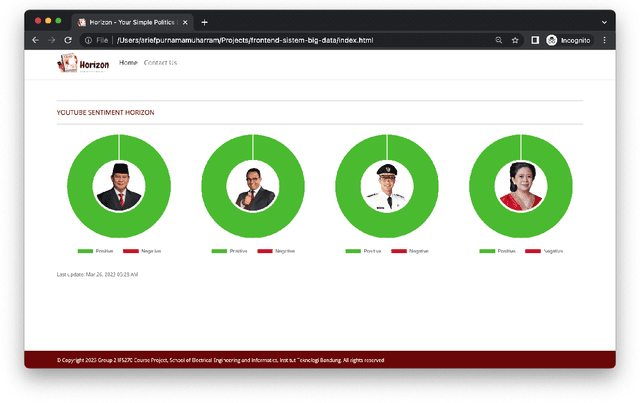Open the Contact Us page
Viewport: 640px width, 403px height.
coord(160,63)
